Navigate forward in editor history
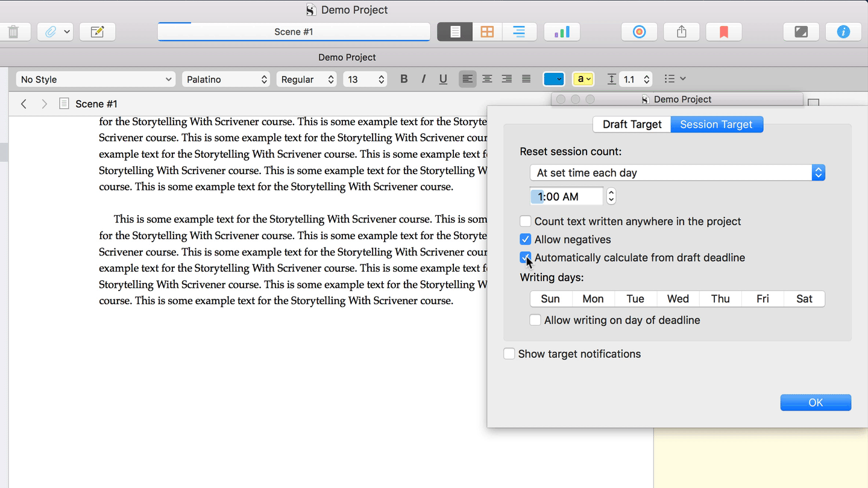Screen dimensions: 868x488 [44, 104]
